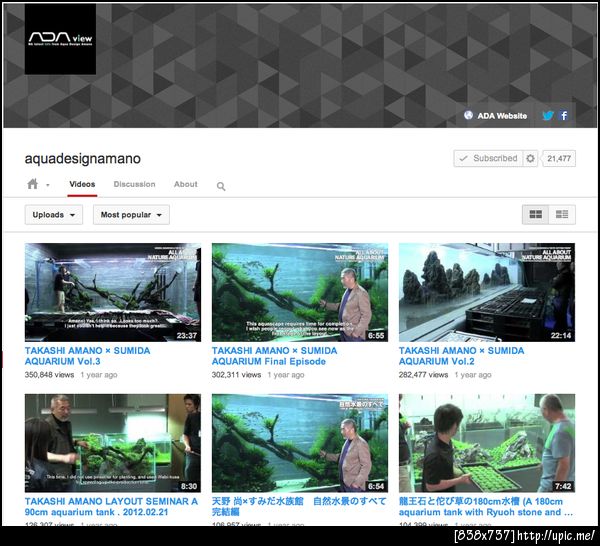Click the 7:42 duration badge
This screenshot has height=546, width=600.
coord(563,486)
